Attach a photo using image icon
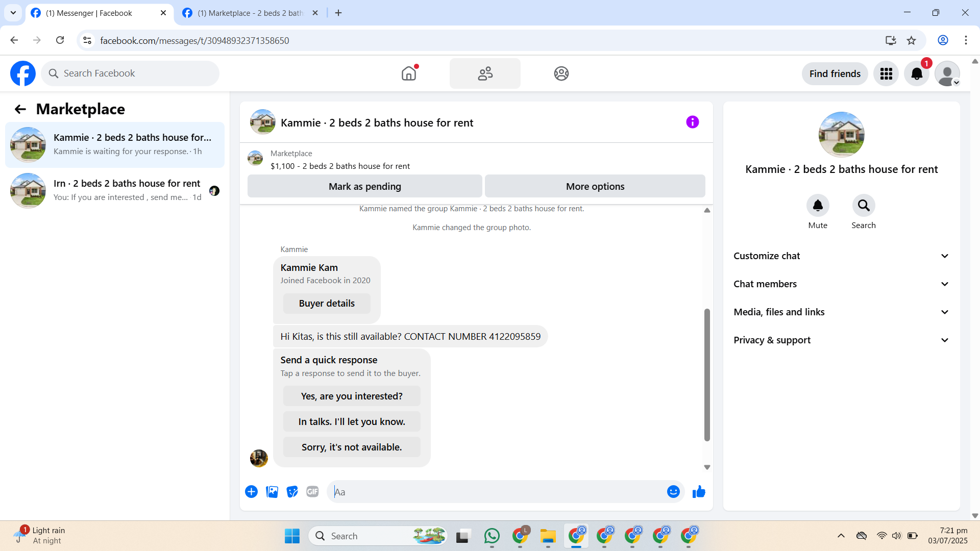The image size is (980, 551). tap(272, 492)
